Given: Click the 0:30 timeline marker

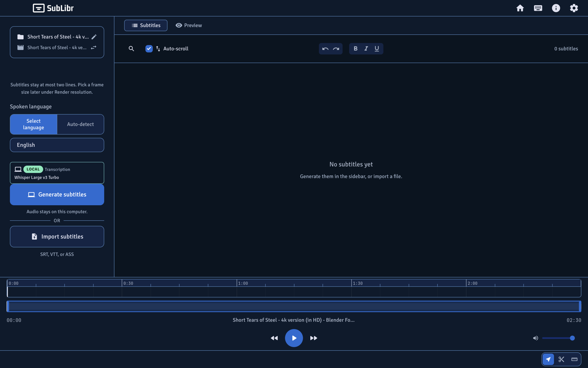Looking at the screenshot, I should 128,283.
